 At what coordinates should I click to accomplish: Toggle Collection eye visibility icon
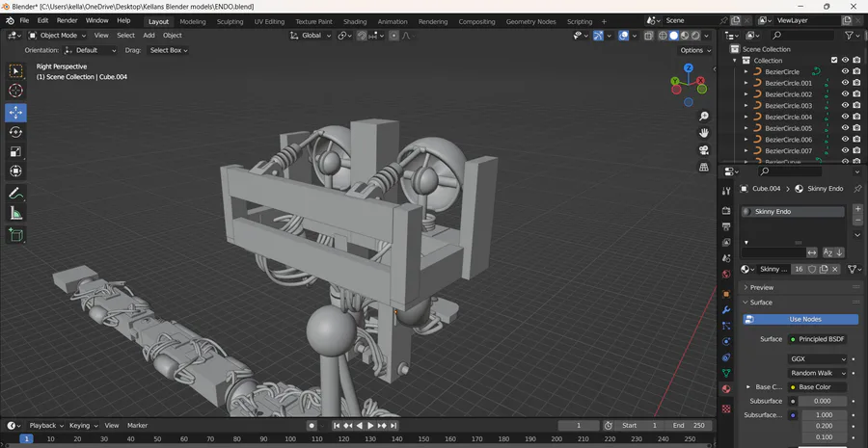845,61
